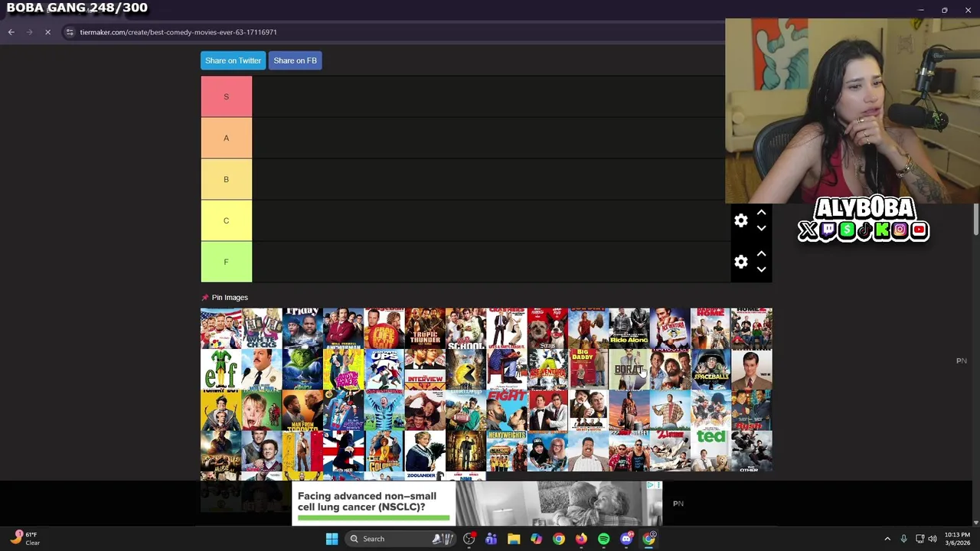The width and height of the screenshot is (980, 551).
Task: Open the lung cancer NSCLC advertisement
Action: (477, 503)
